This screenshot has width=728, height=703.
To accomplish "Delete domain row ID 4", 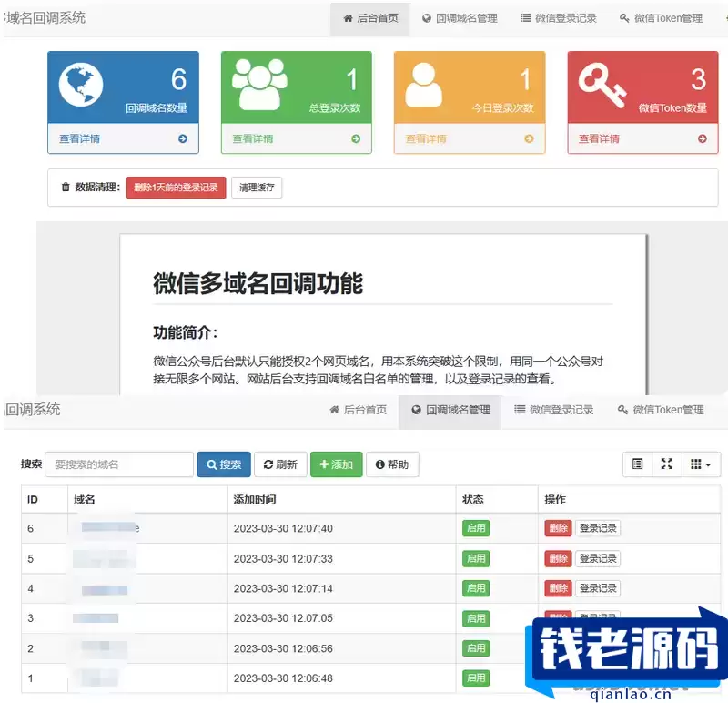I will coord(558,588).
